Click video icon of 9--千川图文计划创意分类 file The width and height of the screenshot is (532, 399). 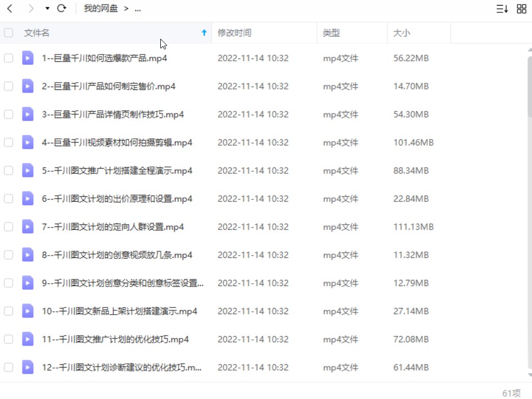point(28,283)
